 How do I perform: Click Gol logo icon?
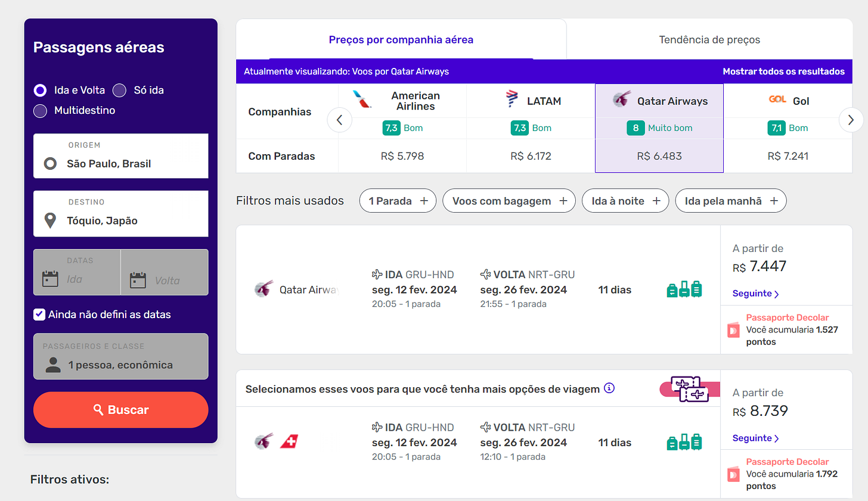(x=777, y=99)
